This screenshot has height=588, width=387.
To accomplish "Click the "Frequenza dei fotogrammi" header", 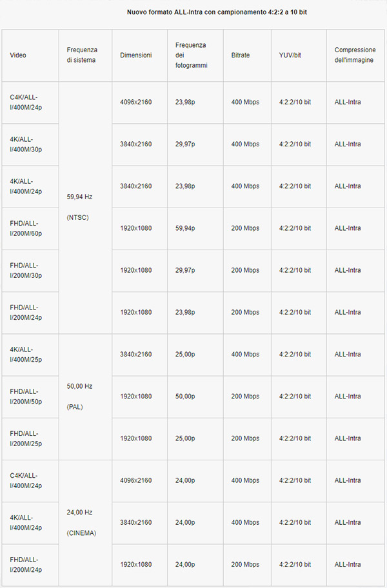I will point(190,55).
